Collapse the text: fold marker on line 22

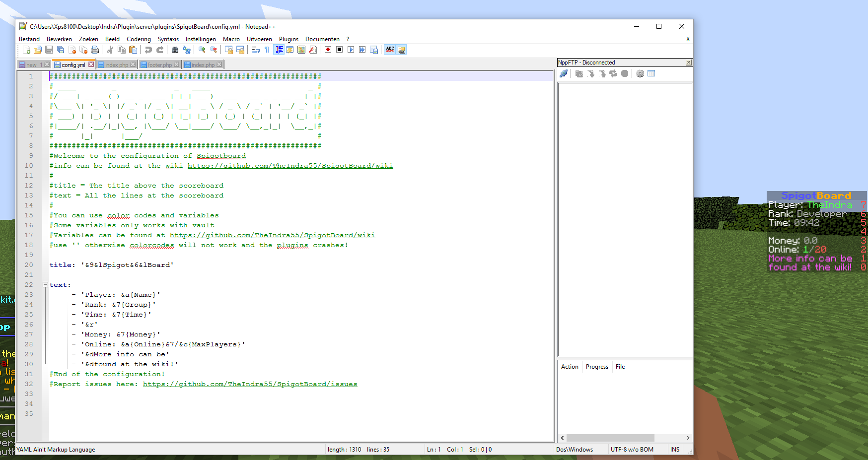45,285
